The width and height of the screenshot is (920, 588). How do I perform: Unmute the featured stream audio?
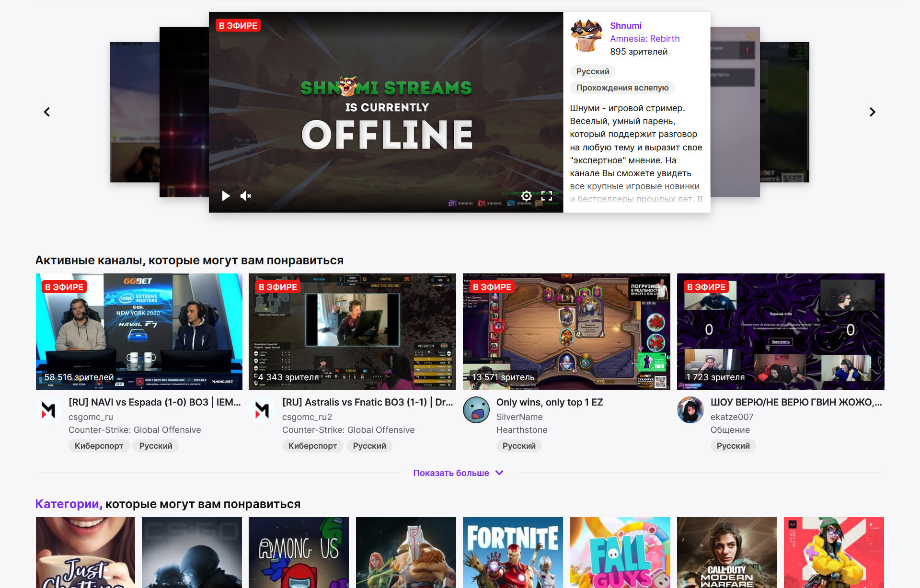(246, 196)
